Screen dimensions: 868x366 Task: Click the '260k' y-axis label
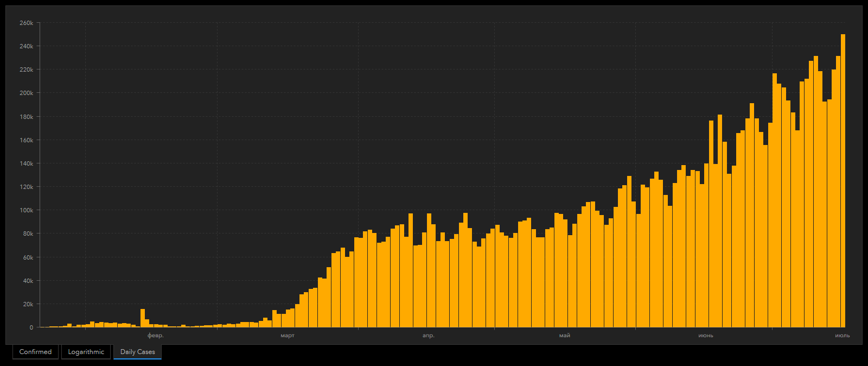point(27,23)
